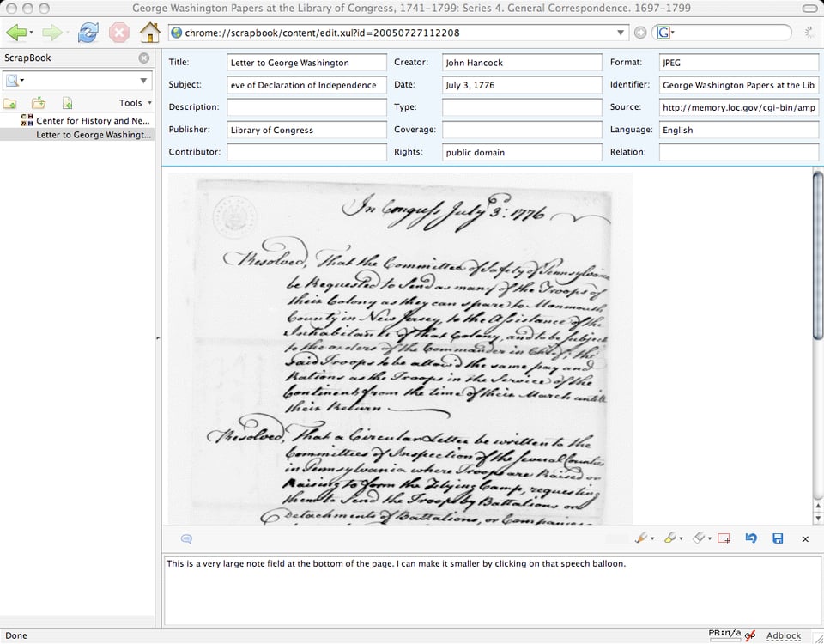Click the Rights field with public domain

point(522,153)
